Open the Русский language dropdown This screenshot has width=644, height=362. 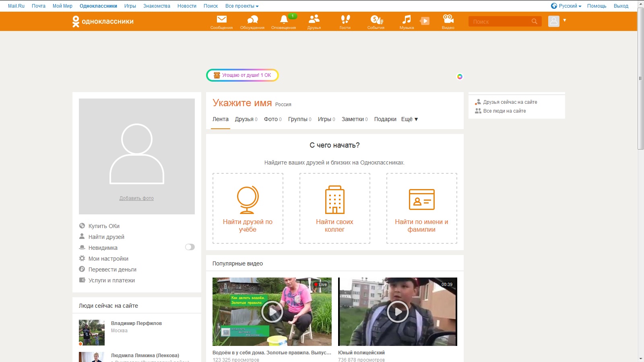[x=570, y=6]
